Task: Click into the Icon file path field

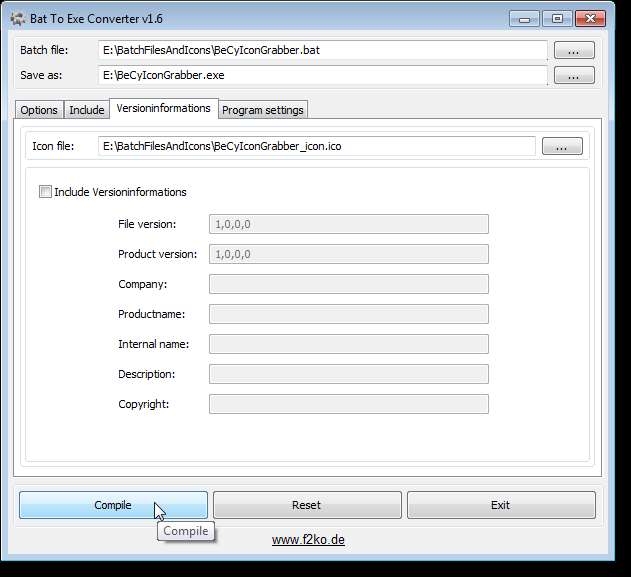Action: click(x=317, y=146)
